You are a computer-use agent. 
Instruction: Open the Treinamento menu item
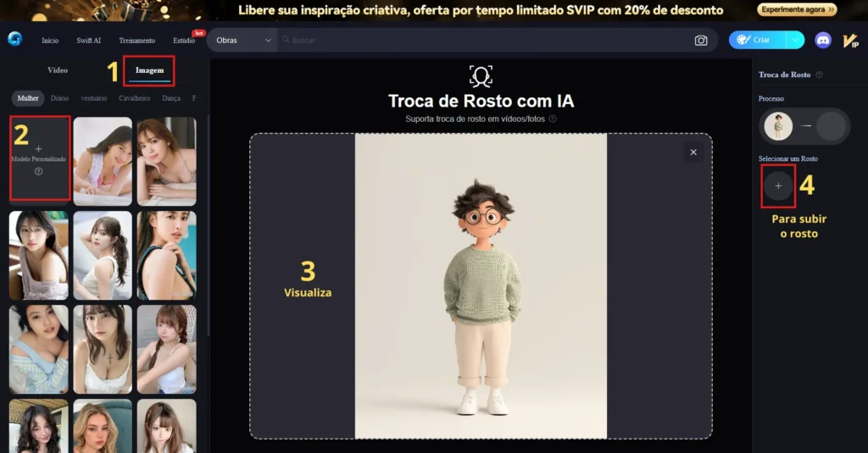point(136,41)
